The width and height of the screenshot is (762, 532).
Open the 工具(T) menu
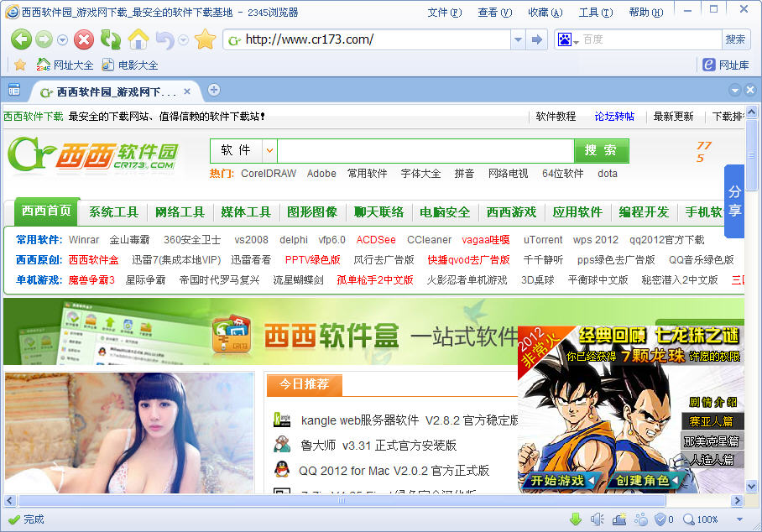(596, 12)
